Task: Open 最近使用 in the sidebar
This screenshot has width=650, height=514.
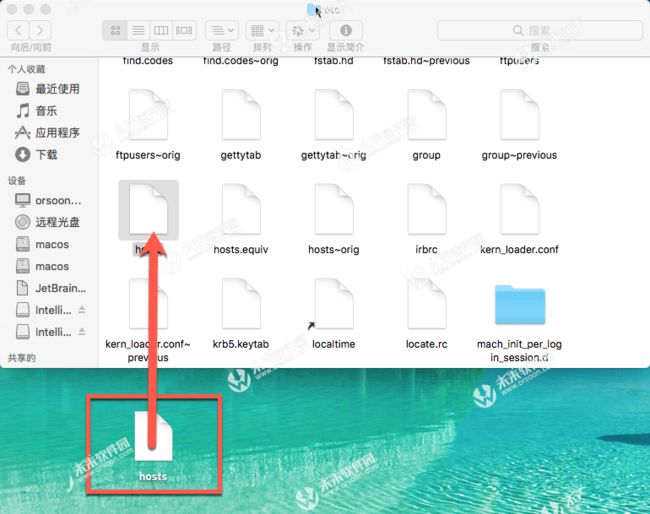Action: 48,89
